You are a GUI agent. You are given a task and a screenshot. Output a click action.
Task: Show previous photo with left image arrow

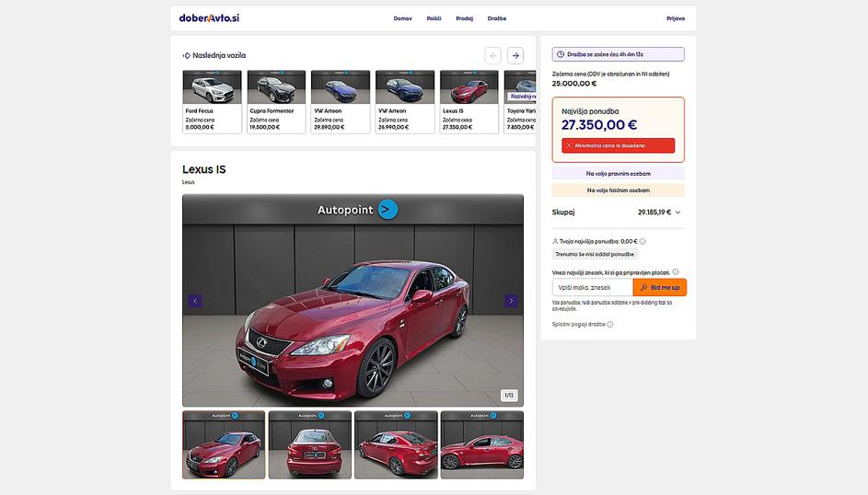(x=195, y=301)
